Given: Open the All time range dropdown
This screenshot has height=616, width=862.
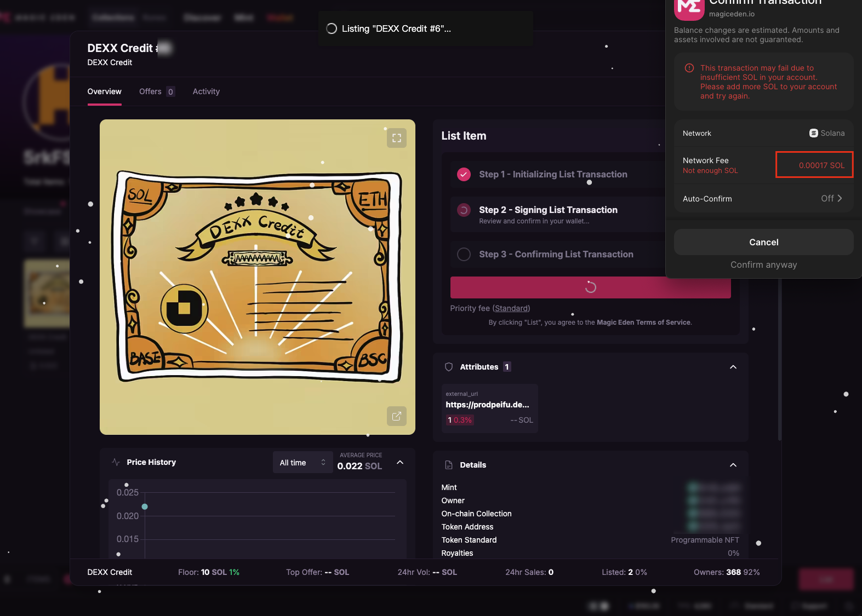Looking at the screenshot, I should point(302,463).
